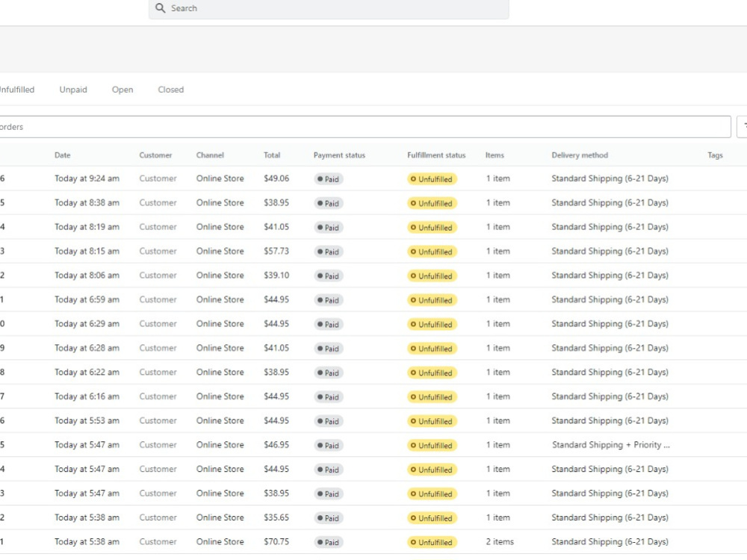Click the Today at 6:29 am date

tap(87, 324)
